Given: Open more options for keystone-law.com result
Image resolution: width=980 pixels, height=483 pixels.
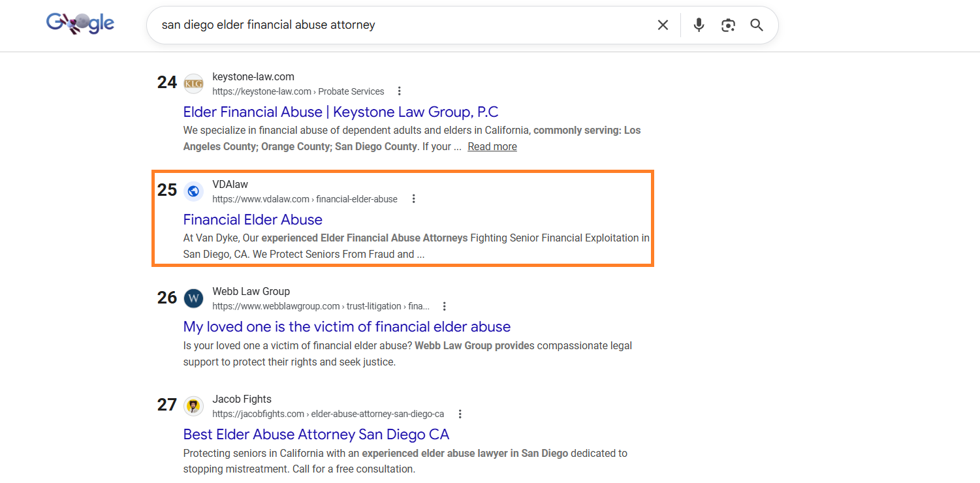Looking at the screenshot, I should [400, 91].
